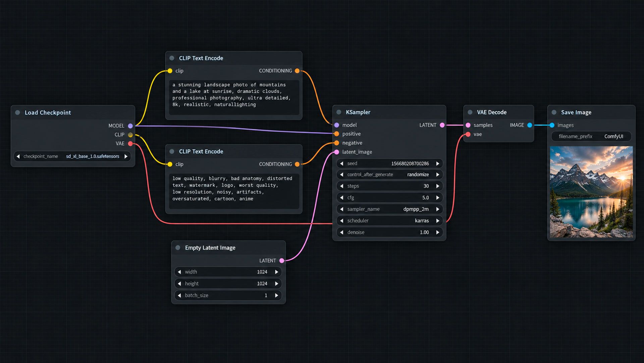Select the Save Image node title
This screenshot has width=644, height=363.
click(x=576, y=112)
